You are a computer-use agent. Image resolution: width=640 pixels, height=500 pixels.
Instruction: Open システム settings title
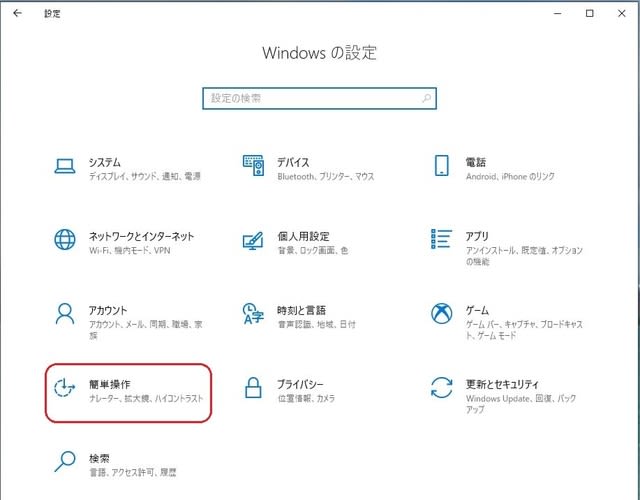[x=105, y=162]
